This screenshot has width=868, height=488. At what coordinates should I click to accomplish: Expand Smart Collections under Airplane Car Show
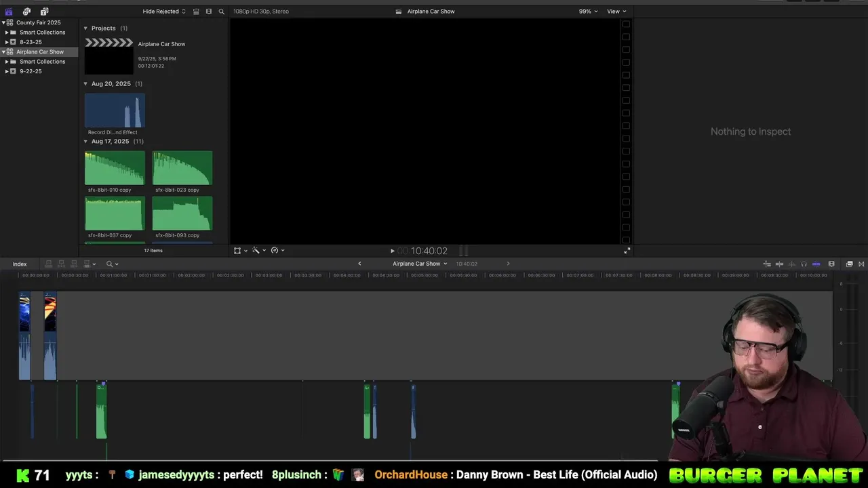click(x=7, y=62)
